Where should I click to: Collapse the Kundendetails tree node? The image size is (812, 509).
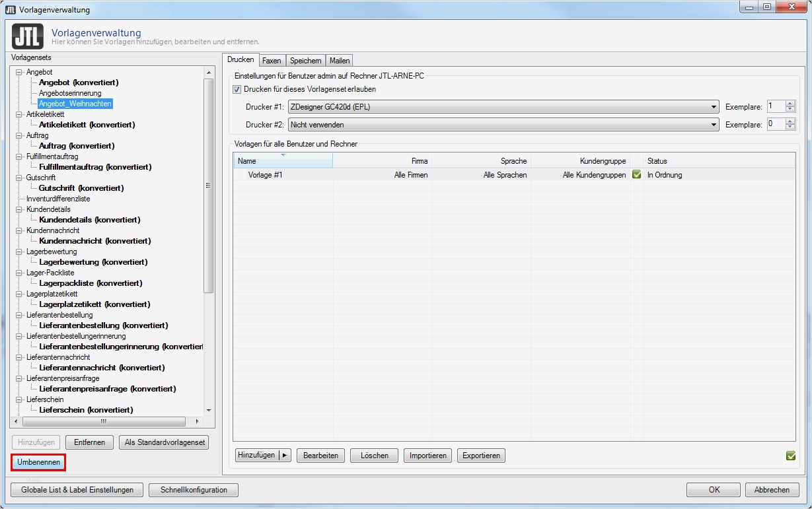pyautogui.click(x=19, y=209)
